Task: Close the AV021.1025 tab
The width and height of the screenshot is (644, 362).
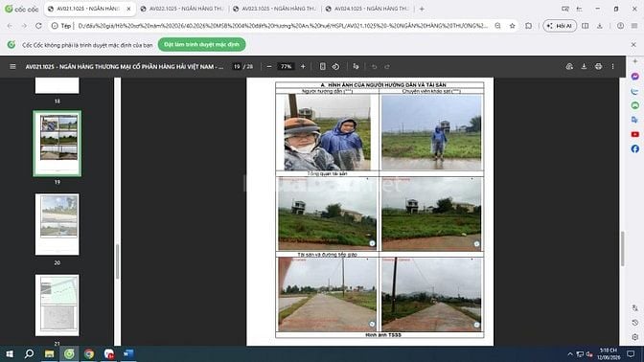Action: coord(128,9)
